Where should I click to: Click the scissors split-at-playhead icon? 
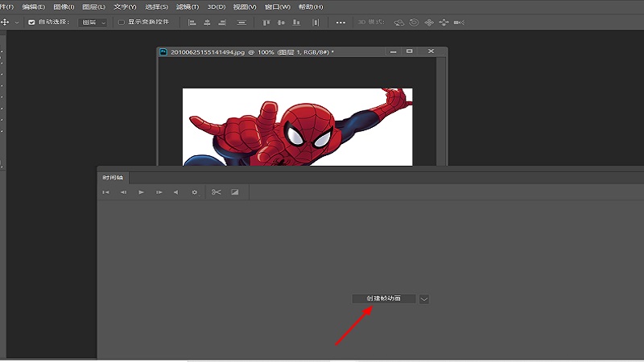pyautogui.click(x=217, y=192)
